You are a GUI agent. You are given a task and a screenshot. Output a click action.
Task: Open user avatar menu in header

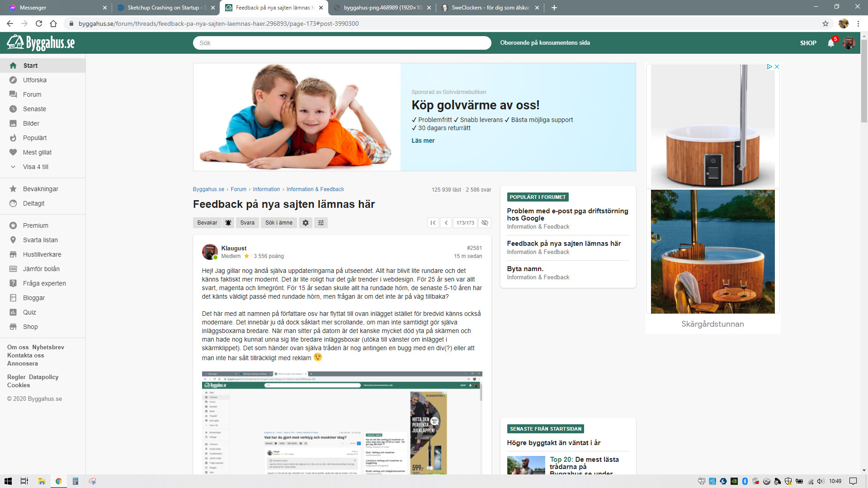click(x=849, y=43)
